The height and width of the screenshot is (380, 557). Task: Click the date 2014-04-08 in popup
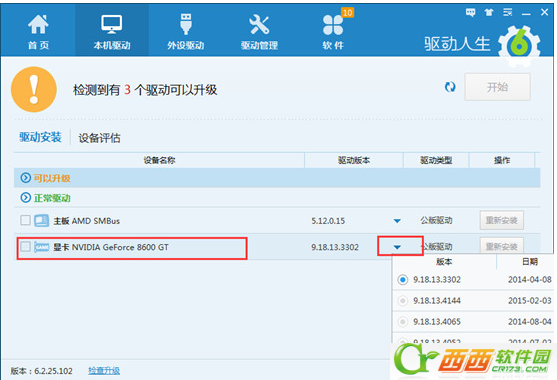[x=530, y=280]
